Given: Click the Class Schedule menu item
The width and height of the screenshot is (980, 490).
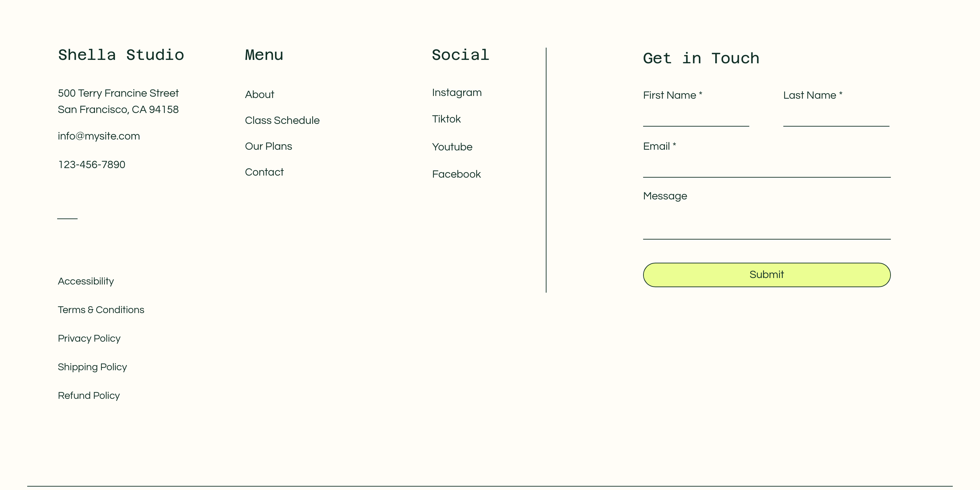Looking at the screenshot, I should [282, 120].
